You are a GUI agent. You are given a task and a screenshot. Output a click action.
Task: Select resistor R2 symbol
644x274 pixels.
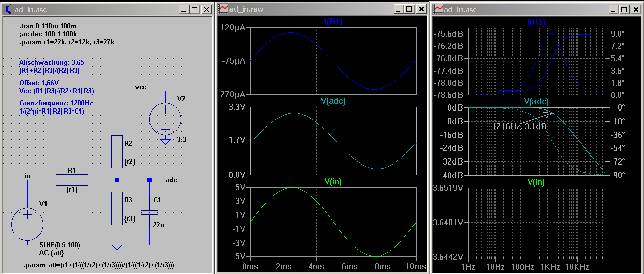click(117, 151)
